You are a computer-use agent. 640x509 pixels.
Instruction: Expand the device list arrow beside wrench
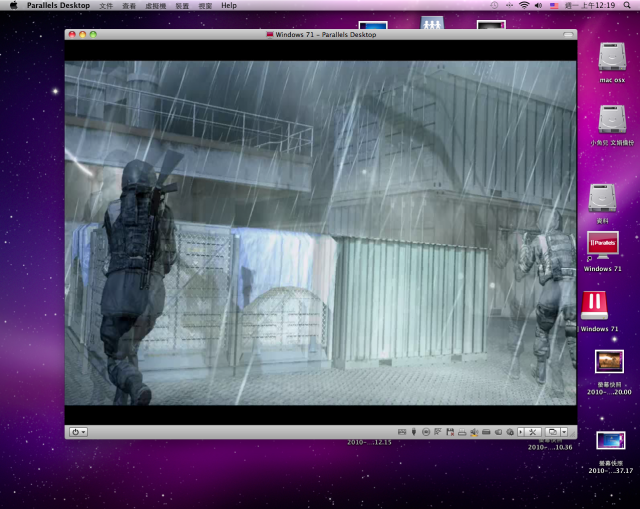[521, 432]
